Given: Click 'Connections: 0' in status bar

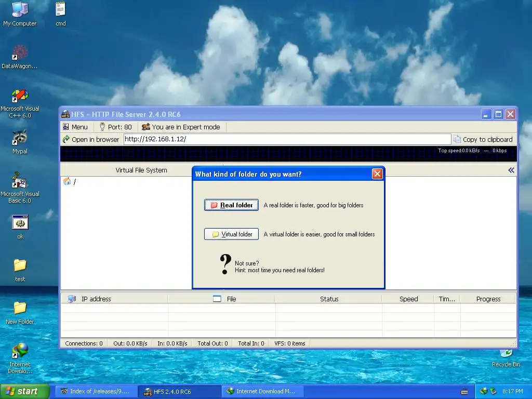Looking at the screenshot, I should [84, 343].
